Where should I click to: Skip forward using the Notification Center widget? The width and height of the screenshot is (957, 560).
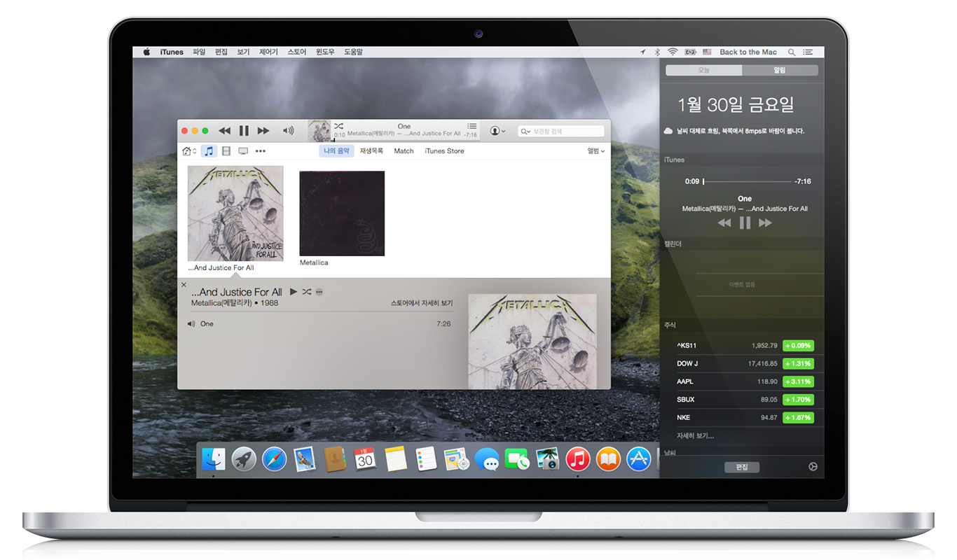765,223
